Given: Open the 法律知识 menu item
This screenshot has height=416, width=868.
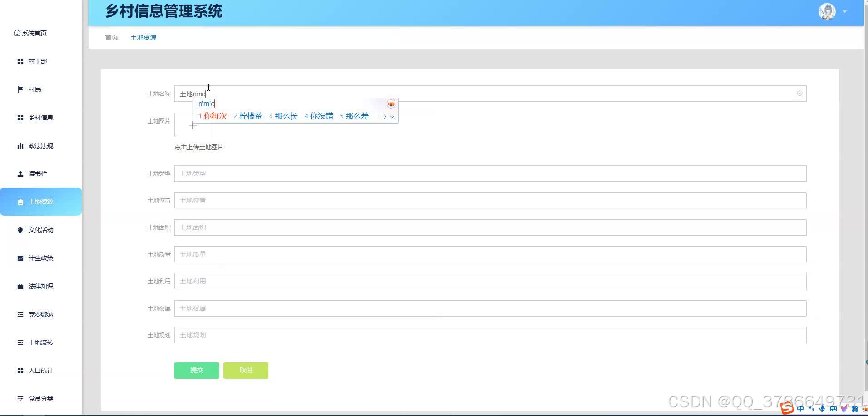Looking at the screenshot, I should 41,286.
